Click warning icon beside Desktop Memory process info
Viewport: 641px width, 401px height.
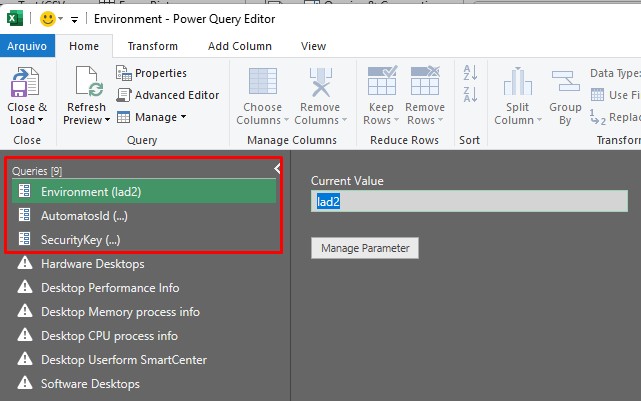[x=25, y=311]
